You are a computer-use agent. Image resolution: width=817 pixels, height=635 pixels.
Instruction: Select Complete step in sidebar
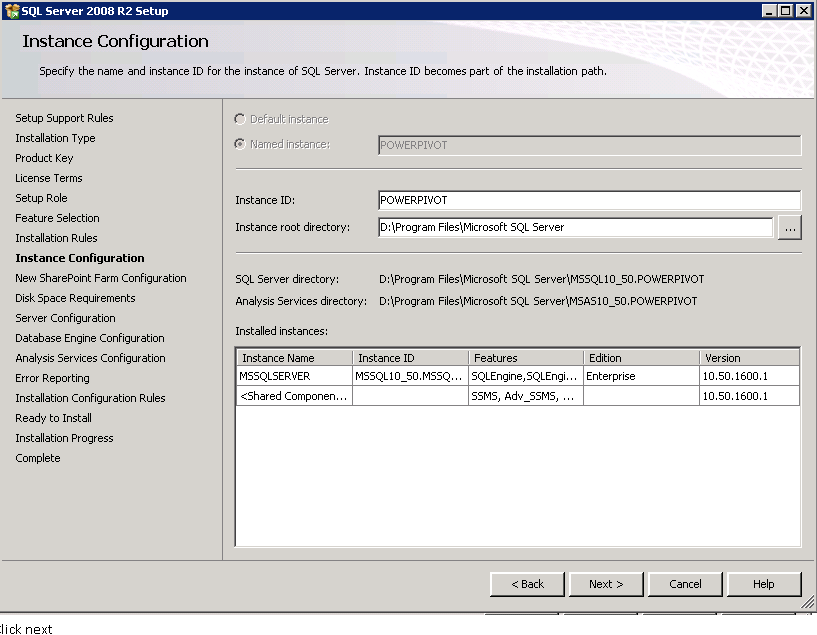[38, 458]
